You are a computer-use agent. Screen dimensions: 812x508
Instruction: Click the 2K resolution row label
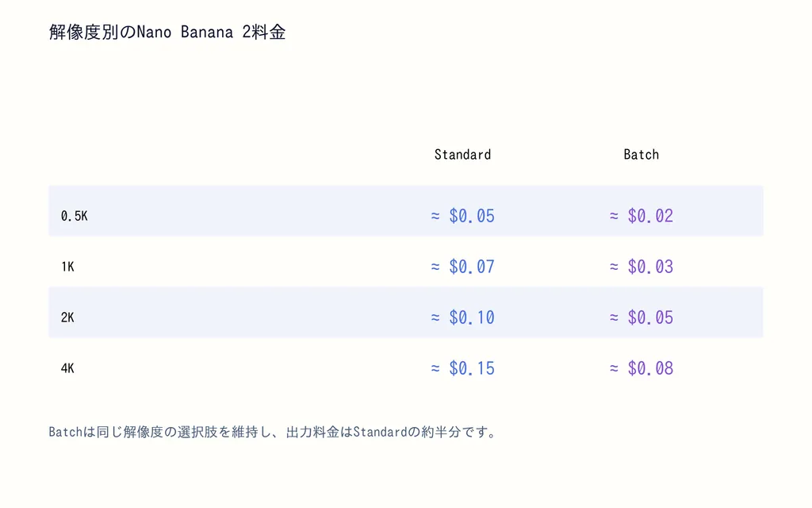tap(68, 317)
